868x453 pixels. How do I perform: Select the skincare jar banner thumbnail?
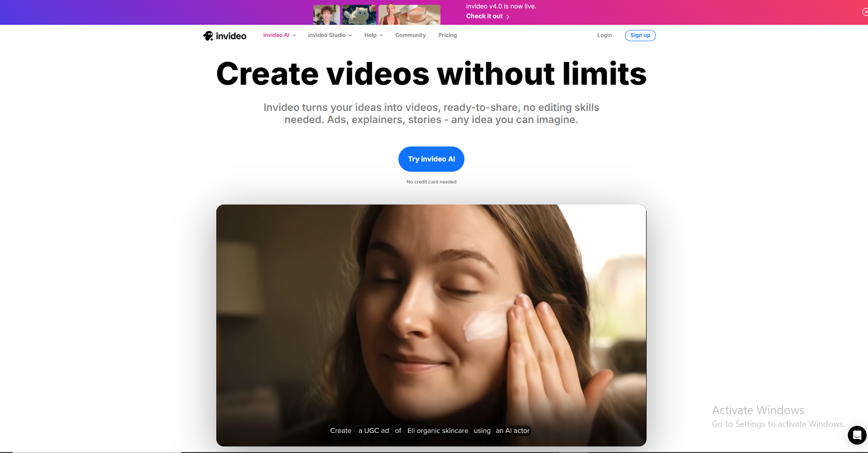(x=409, y=15)
